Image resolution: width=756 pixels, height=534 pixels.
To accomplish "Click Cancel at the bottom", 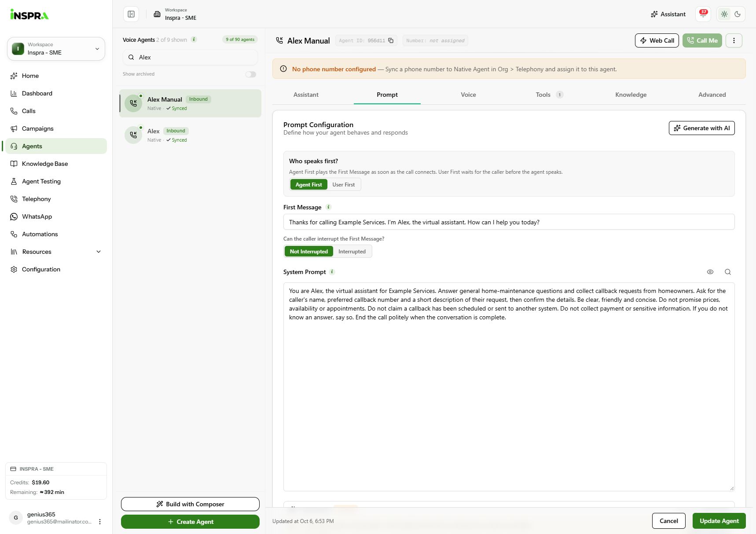I will click(x=669, y=521).
